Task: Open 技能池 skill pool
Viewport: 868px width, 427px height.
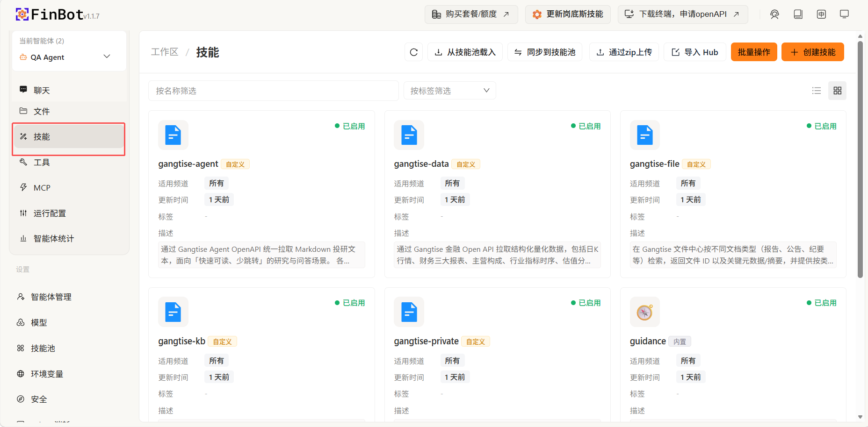Action: pyautogui.click(x=69, y=348)
